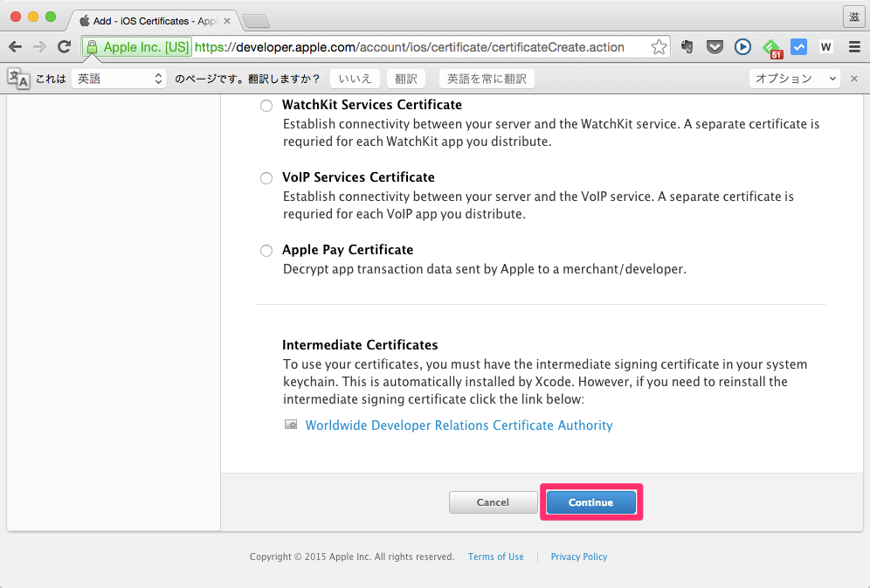Screen dimensions: 870x588
Task: Click the 翻訳 translate button
Action: [405, 79]
